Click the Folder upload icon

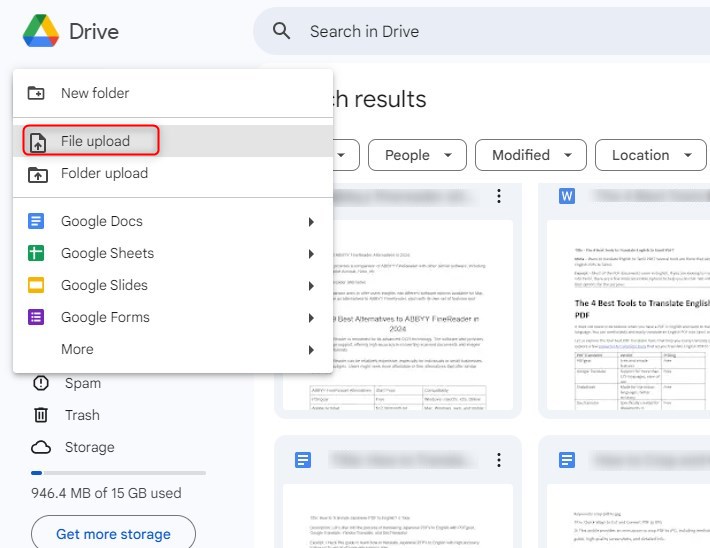click(38, 174)
